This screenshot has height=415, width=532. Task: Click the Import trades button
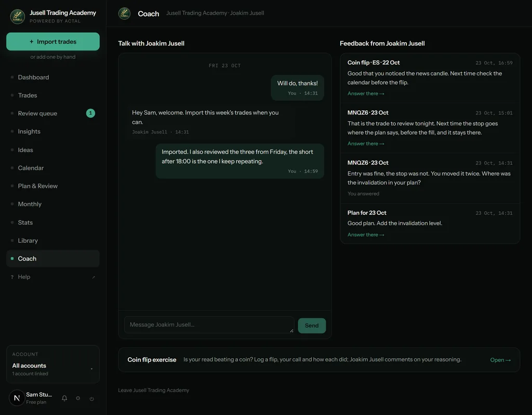(x=53, y=42)
